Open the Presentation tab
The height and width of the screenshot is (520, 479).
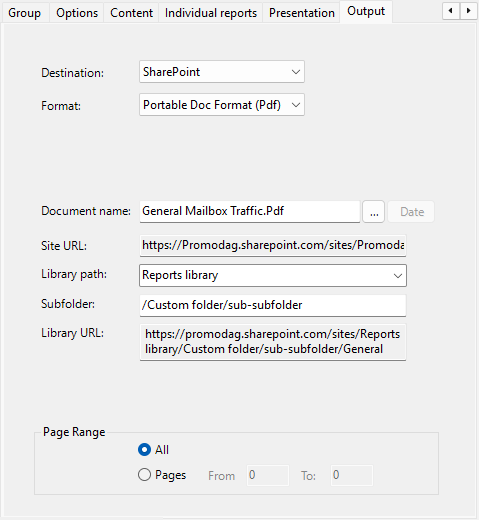301,13
